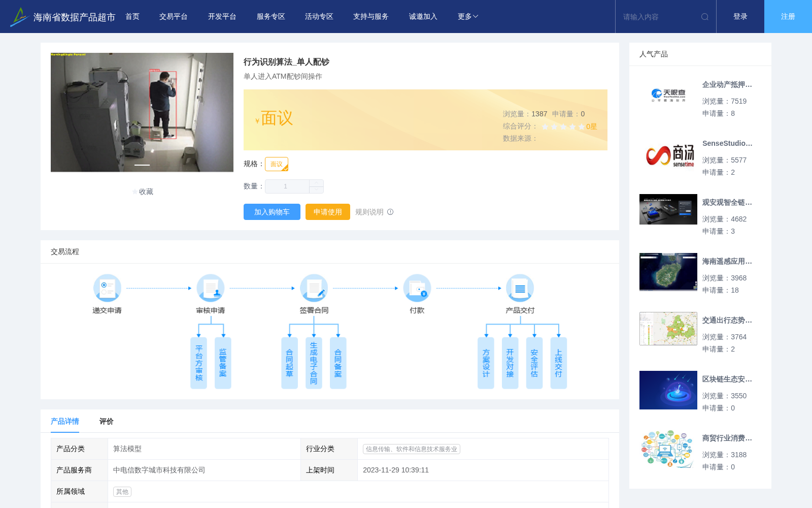Click the 生成电子合同 sub-step box
812x508 pixels.
[314, 363]
